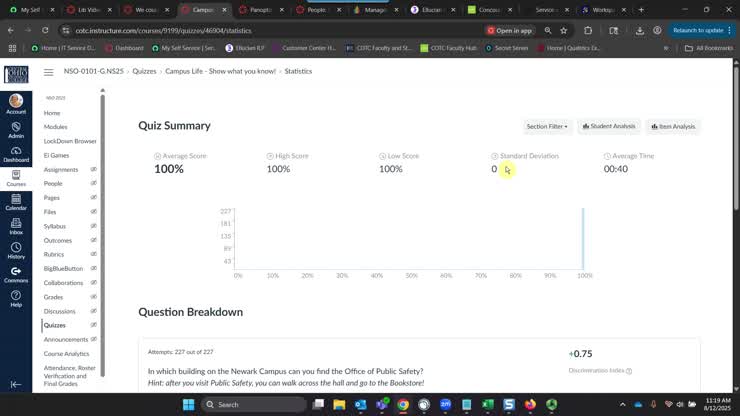
Task: Click the Discrimination Index help icon
Action: (x=629, y=371)
